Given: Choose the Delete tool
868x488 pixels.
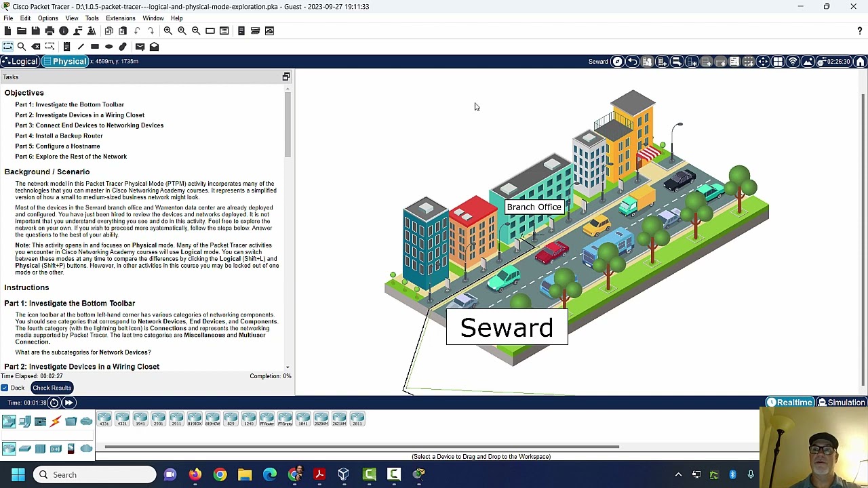Looking at the screenshot, I should pos(36,47).
